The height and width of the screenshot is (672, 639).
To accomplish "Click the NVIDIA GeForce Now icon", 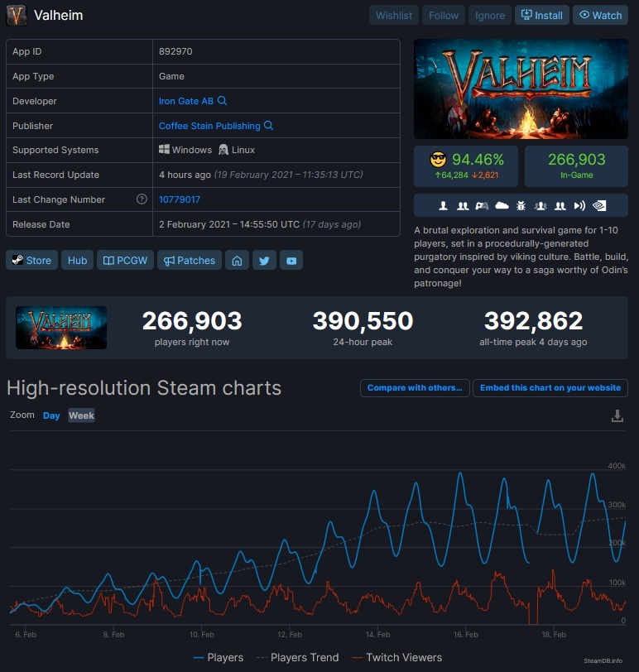I will 599,206.
